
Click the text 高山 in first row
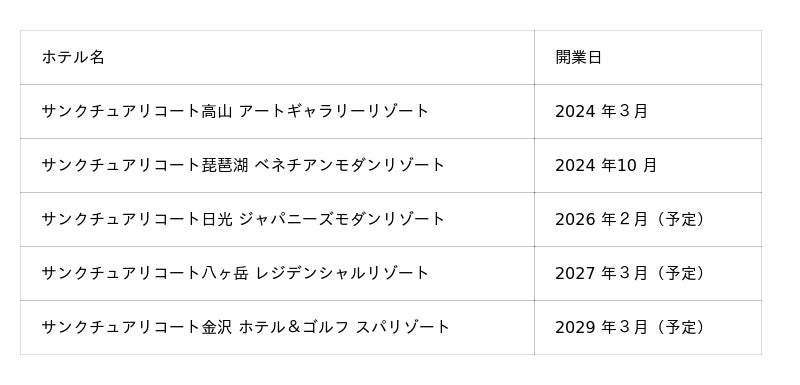click(x=217, y=111)
